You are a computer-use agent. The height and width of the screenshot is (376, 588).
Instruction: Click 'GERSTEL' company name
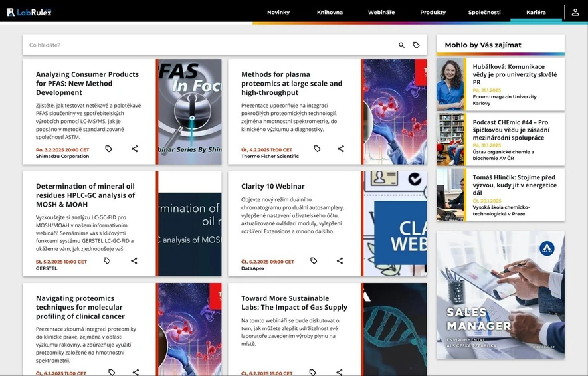coord(47,268)
